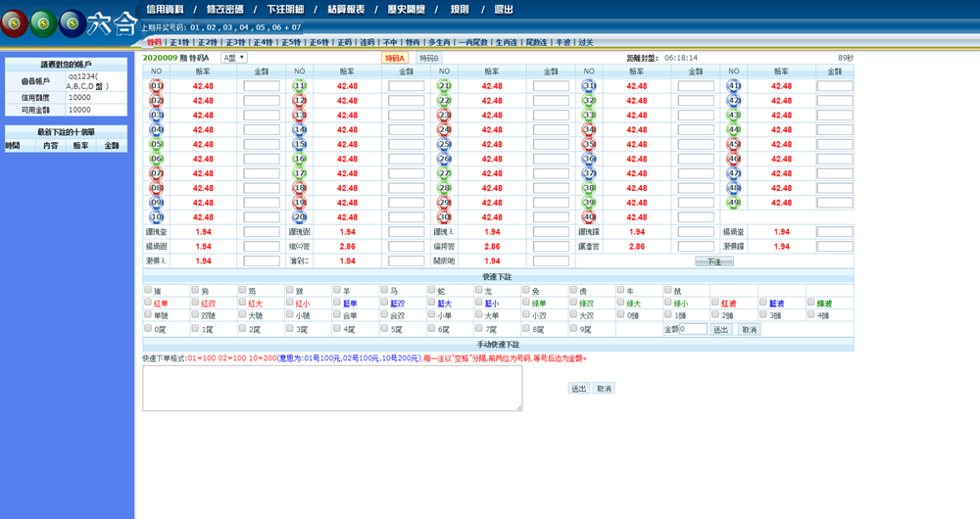Enable the 绿波 checkbox
980x519 pixels.
pyautogui.click(x=810, y=304)
